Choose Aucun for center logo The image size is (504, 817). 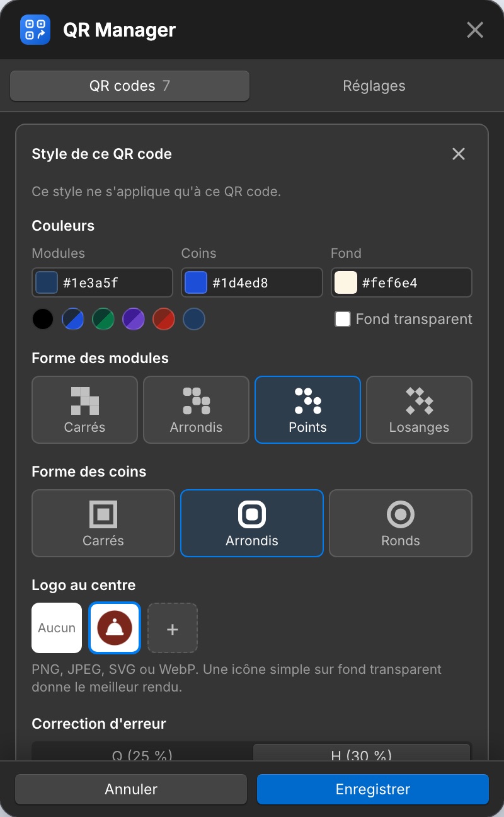[x=57, y=628]
